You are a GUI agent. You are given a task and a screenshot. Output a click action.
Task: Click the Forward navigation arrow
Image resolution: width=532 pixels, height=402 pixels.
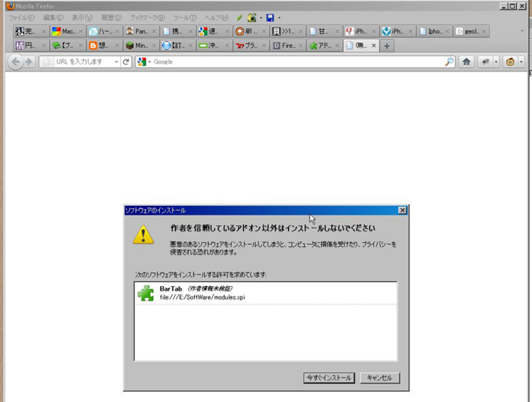pos(28,62)
